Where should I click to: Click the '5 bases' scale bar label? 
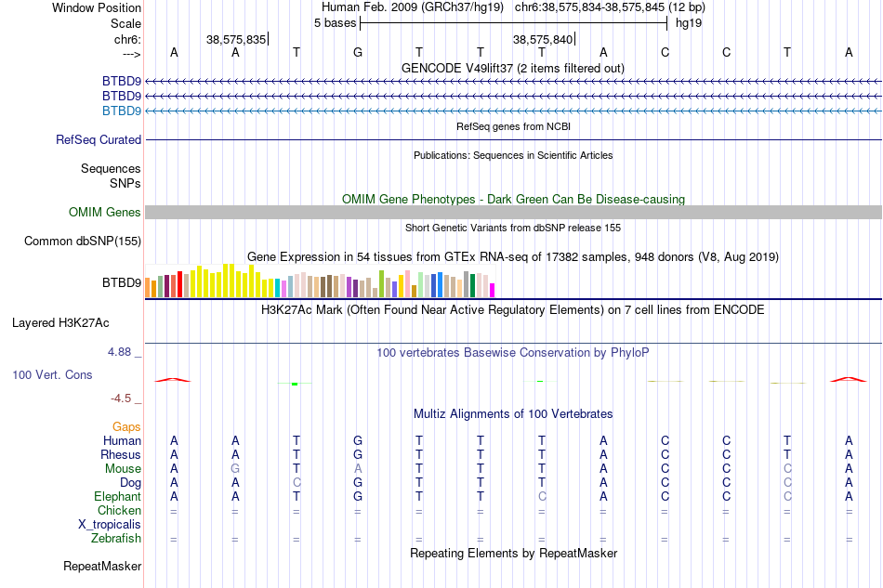[x=335, y=23]
